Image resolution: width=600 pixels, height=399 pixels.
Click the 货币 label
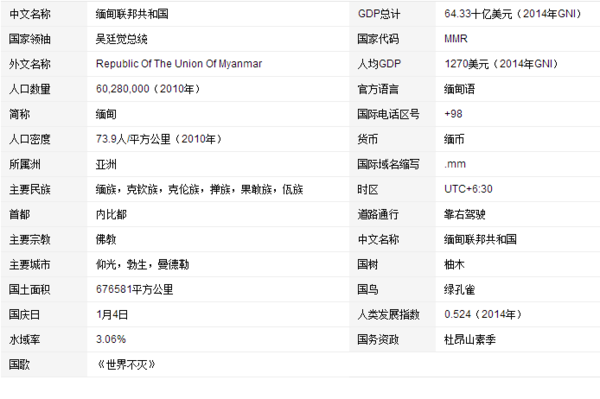[x=368, y=139]
